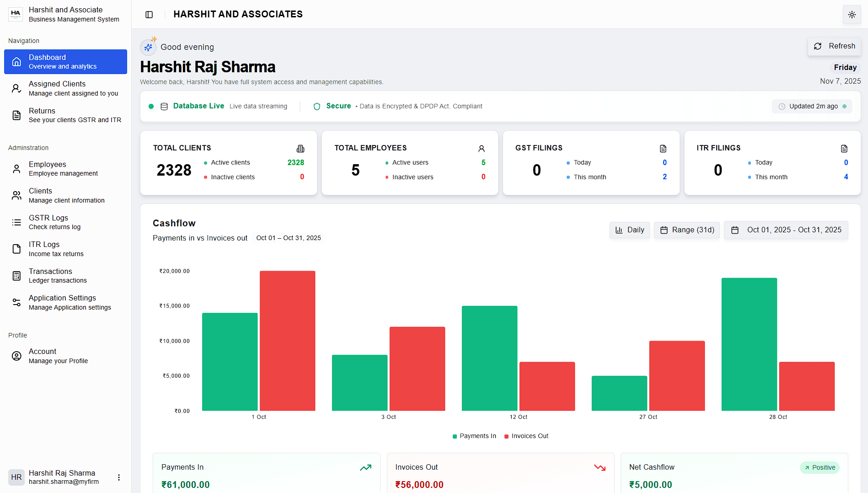Click the Refresh button
Image resolution: width=868 pixels, height=493 pixels.
point(834,46)
